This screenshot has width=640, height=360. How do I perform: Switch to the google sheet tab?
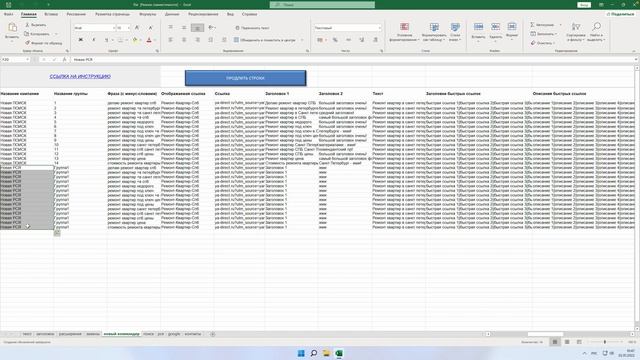pyautogui.click(x=174, y=334)
